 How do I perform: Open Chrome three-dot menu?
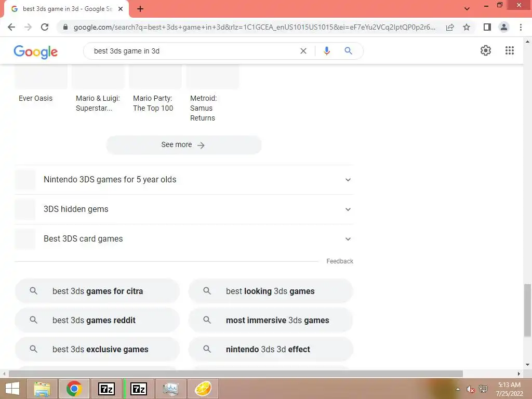pos(521,27)
